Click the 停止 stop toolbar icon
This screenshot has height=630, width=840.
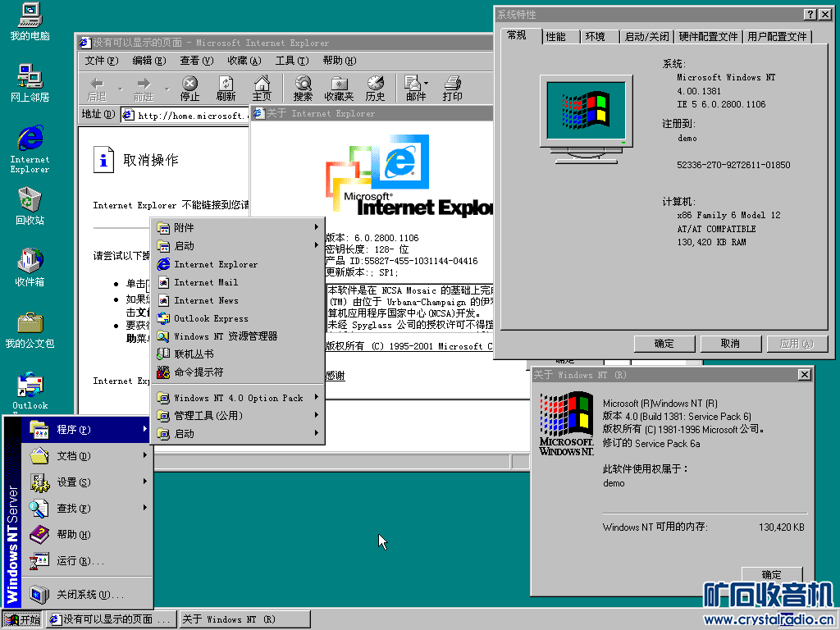point(189,89)
